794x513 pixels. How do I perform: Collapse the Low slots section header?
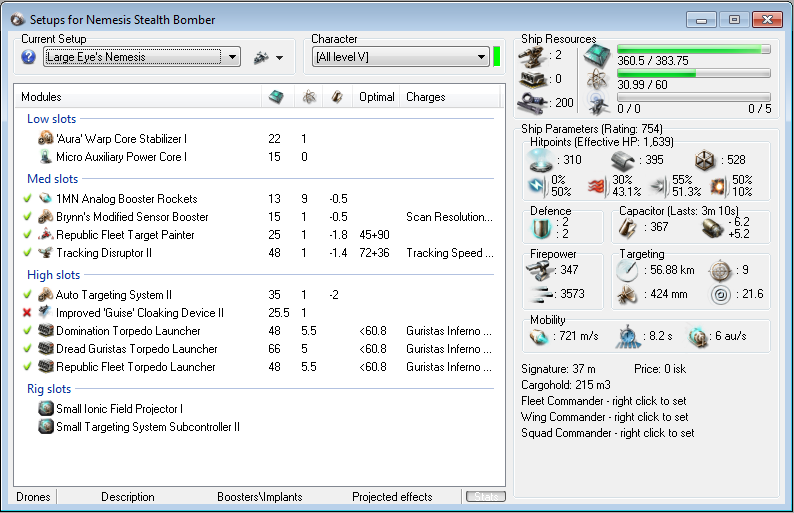point(52,119)
